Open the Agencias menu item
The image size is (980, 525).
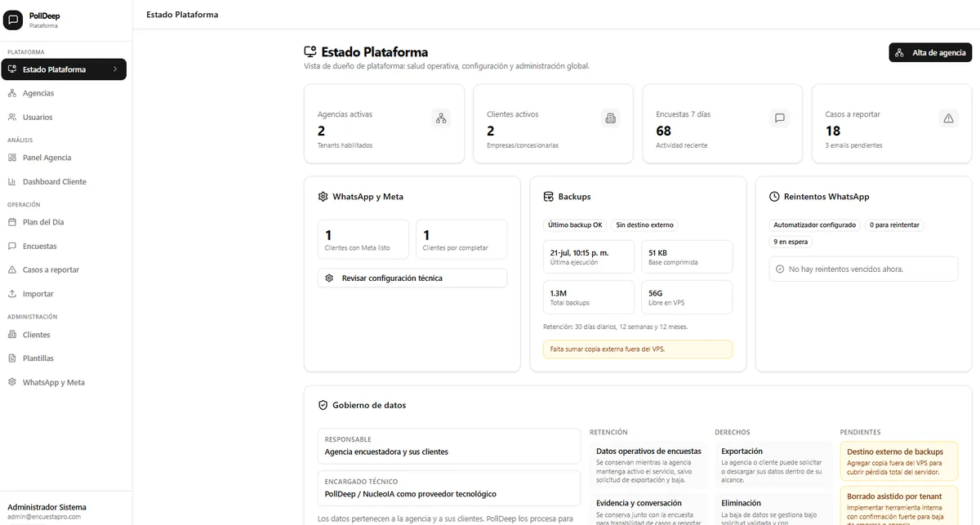(64, 93)
